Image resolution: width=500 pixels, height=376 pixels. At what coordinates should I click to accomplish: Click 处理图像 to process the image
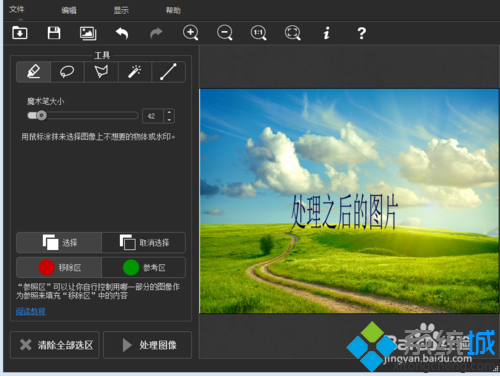[x=148, y=345]
